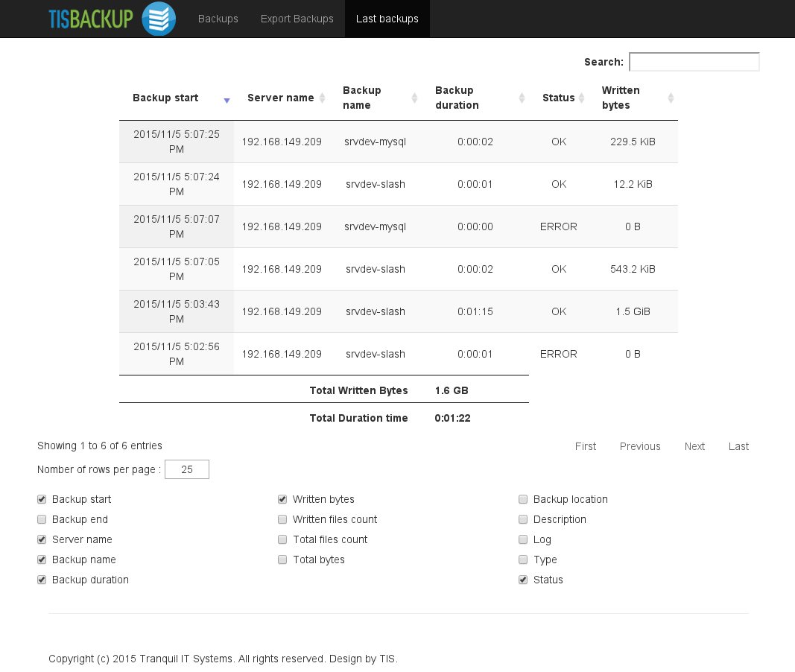Sort by Status column arrows
The width and height of the screenshot is (795, 672).
581,98
